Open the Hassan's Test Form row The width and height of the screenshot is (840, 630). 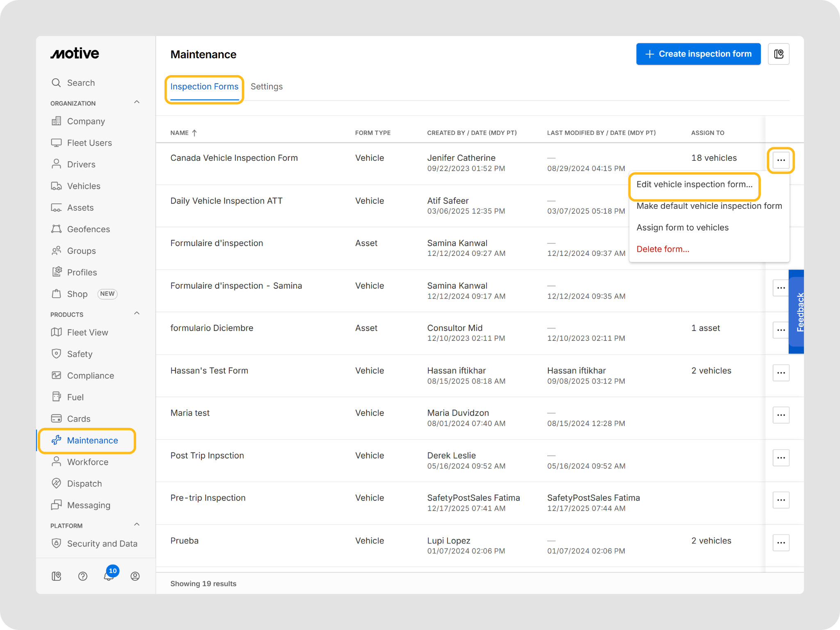(x=209, y=371)
